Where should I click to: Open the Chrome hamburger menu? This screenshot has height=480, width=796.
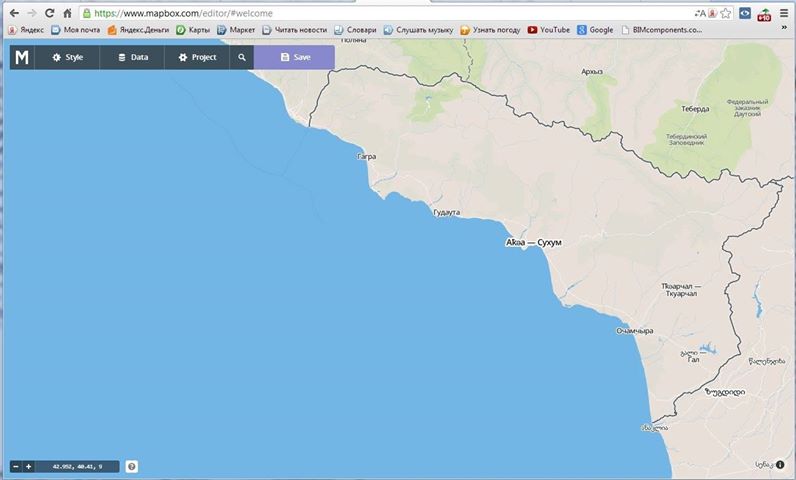pos(784,13)
